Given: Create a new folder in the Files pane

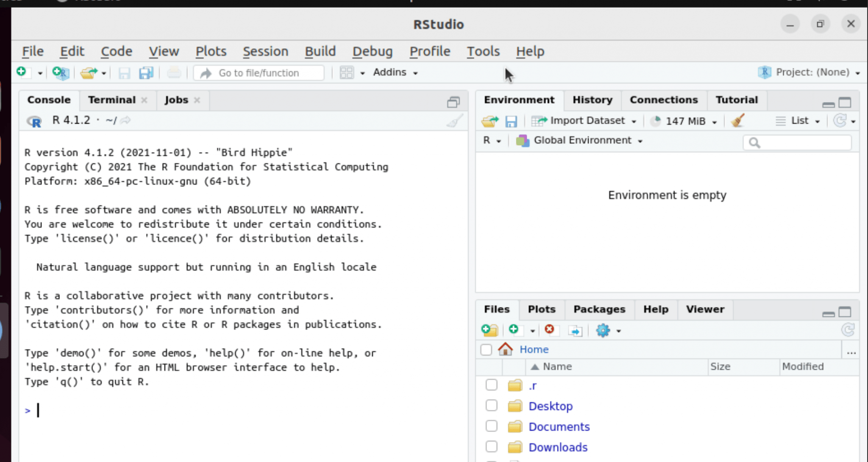Looking at the screenshot, I should [490, 330].
